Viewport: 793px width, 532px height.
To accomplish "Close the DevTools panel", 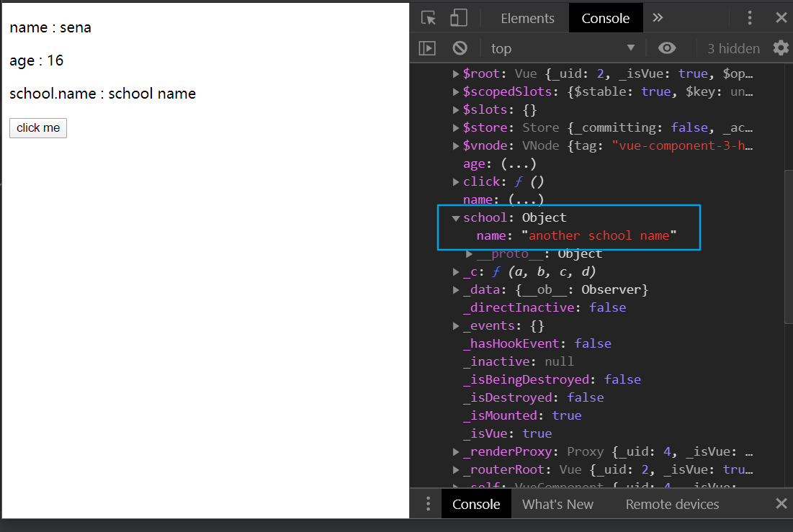I will [x=781, y=18].
